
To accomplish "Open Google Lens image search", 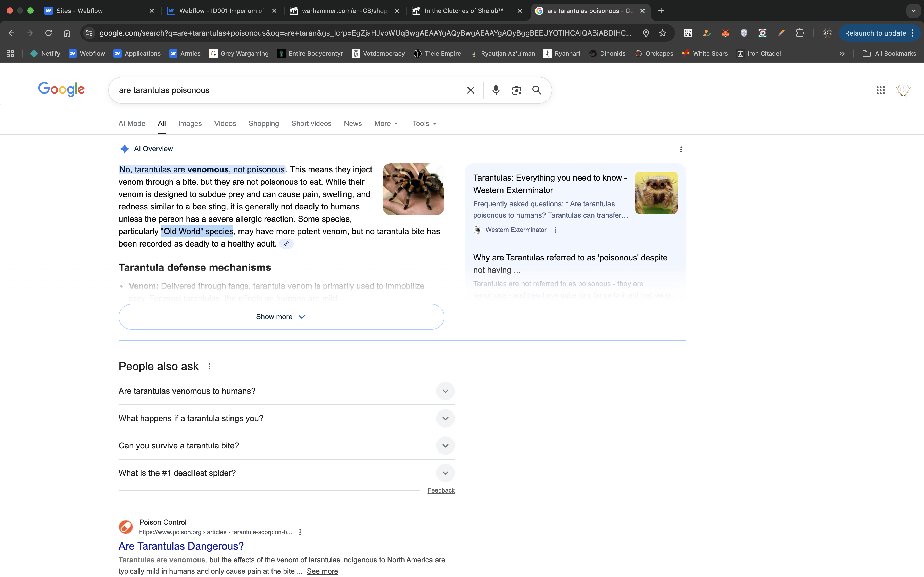I will pyautogui.click(x=516, y=90).
